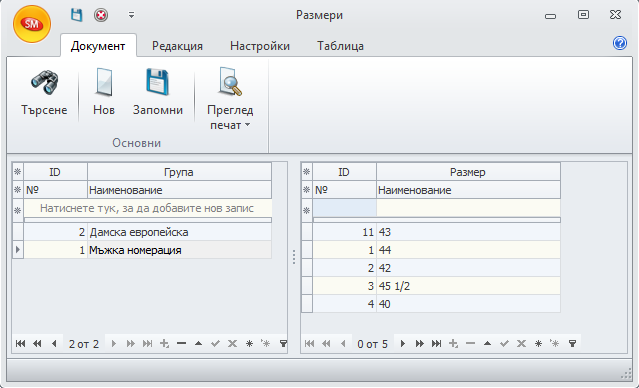Click row indicator arrow beside Мъжка номерация
The width and height of the screenshot is (639, 388).
click(18, 250)
